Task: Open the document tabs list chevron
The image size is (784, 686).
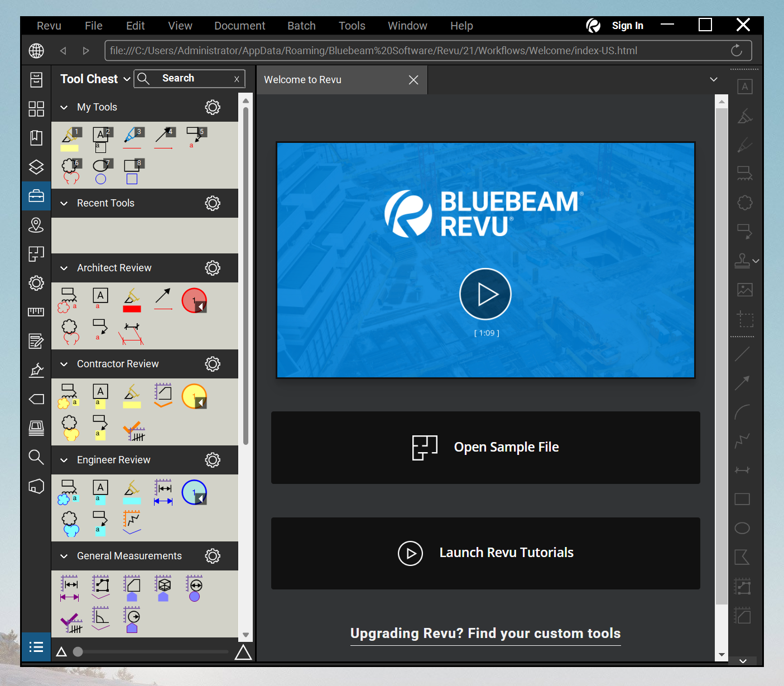Action: pyautogui.click(x=713, y=79)
